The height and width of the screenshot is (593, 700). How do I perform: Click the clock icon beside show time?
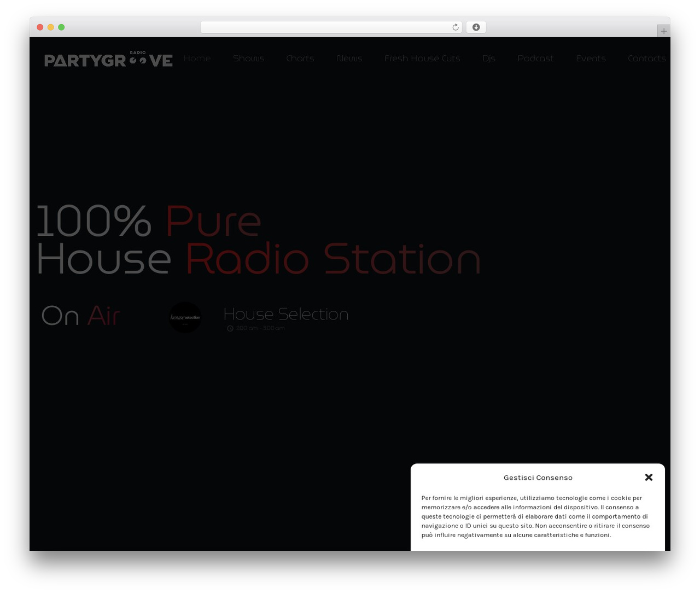click(x=230, y=328)
